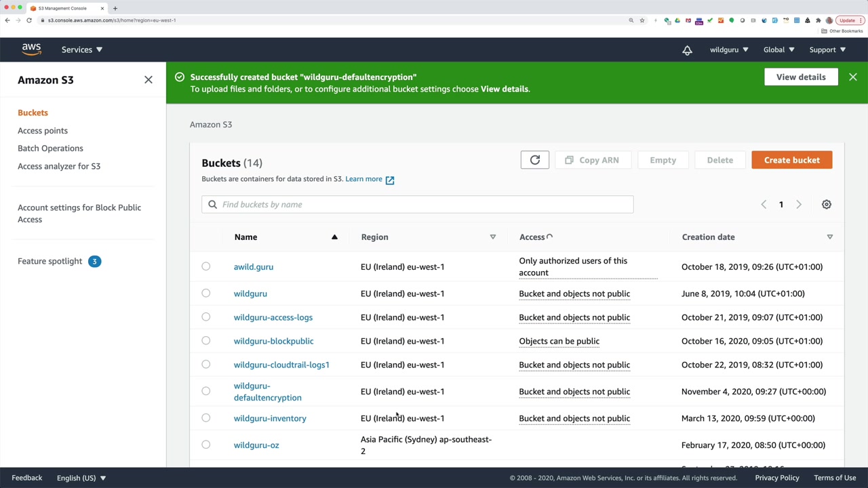Click the AWS logo home icon
Screen dimensions: 868x488
point(31,49)
